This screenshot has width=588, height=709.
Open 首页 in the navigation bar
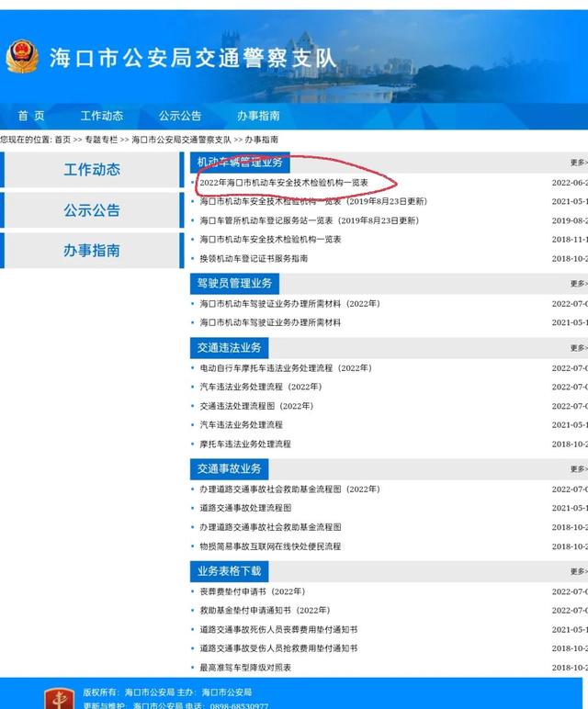(31, 117)
